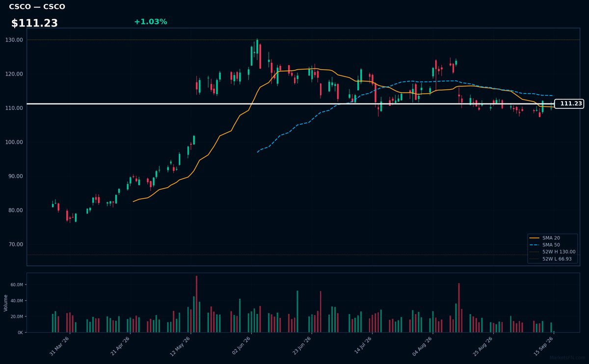Click the 0K volume axis label
Image resolution: width=589 pixels, height=364 pixels.
point(20,333)
